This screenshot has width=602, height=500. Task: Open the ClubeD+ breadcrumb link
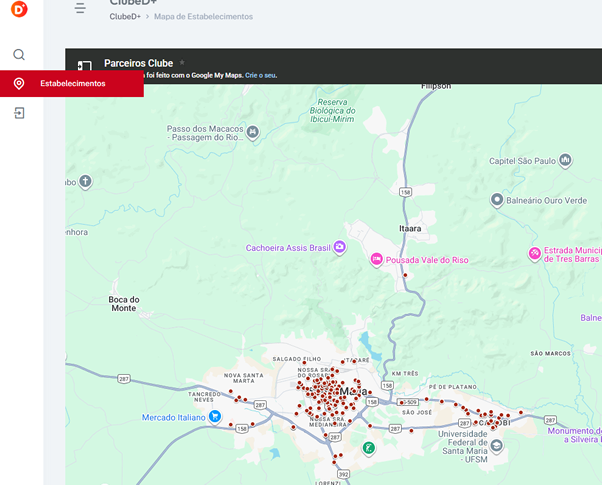tap(125, 17)
